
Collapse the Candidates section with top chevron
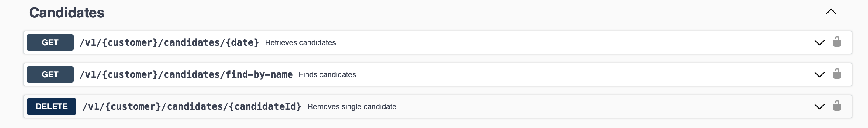831,12
